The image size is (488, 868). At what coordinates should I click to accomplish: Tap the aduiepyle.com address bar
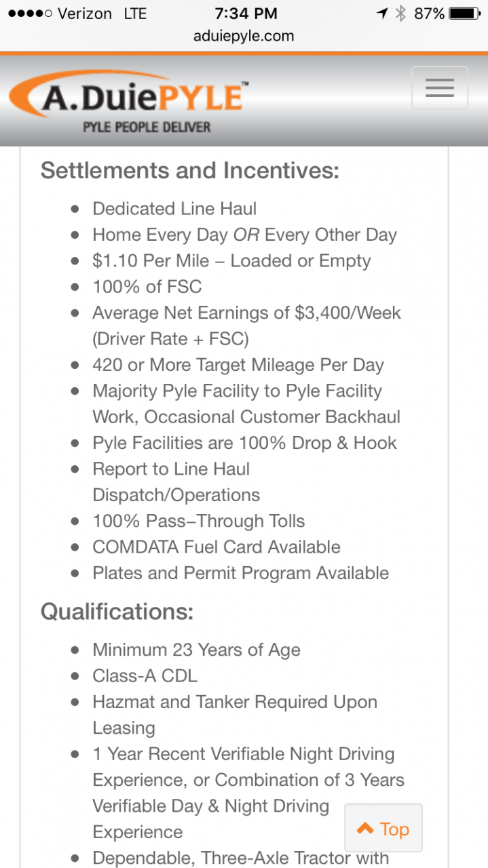click(x=244, y=36)
